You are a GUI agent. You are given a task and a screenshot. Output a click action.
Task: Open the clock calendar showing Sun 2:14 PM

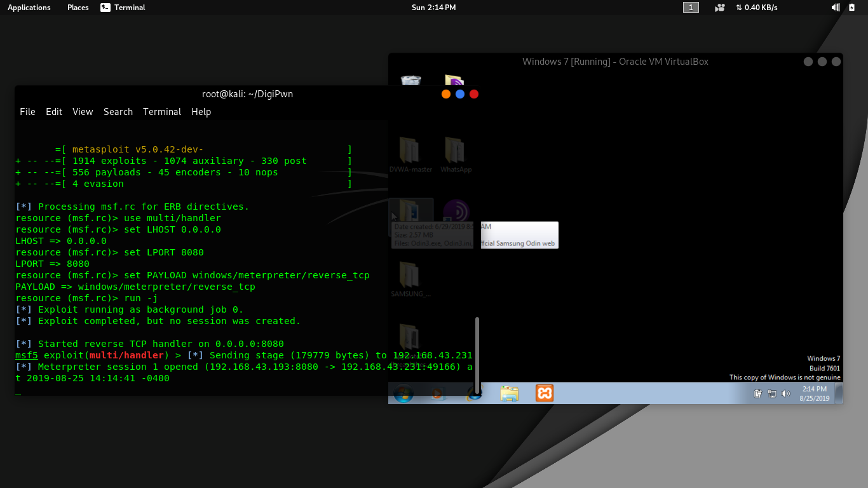433,8
